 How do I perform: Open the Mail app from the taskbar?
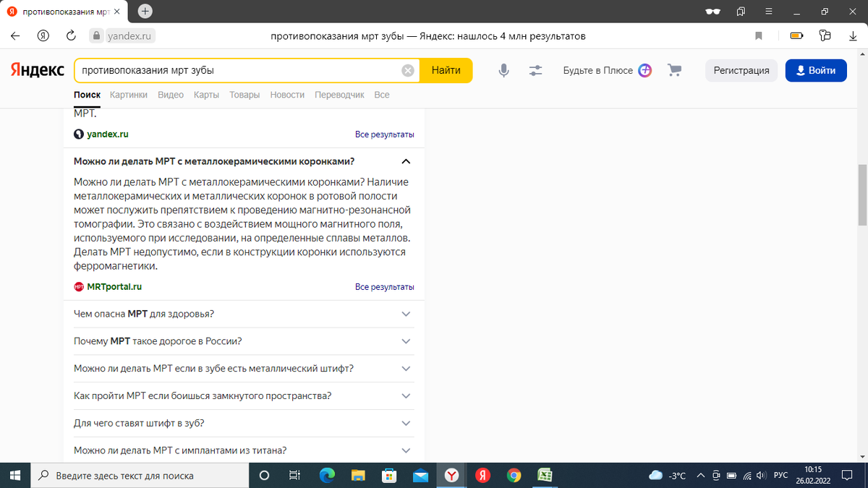click(x=420, y=475)
